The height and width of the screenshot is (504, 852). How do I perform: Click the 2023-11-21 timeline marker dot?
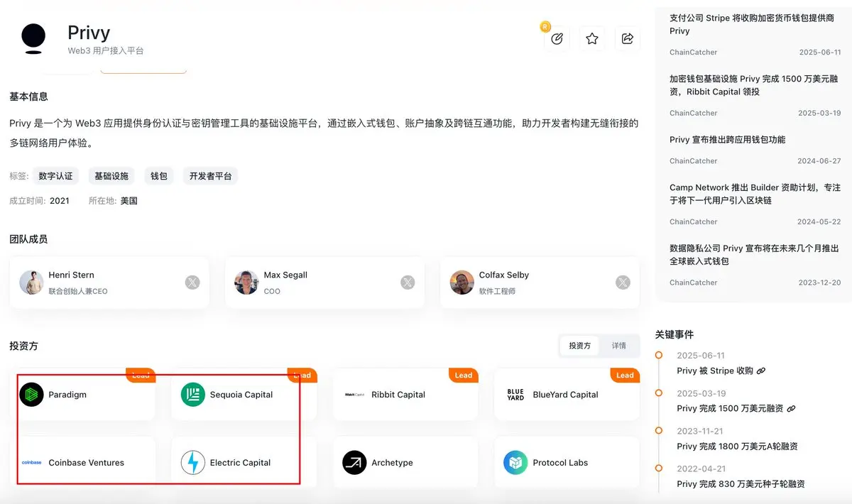pyautogui.click(x=659, y=431)
